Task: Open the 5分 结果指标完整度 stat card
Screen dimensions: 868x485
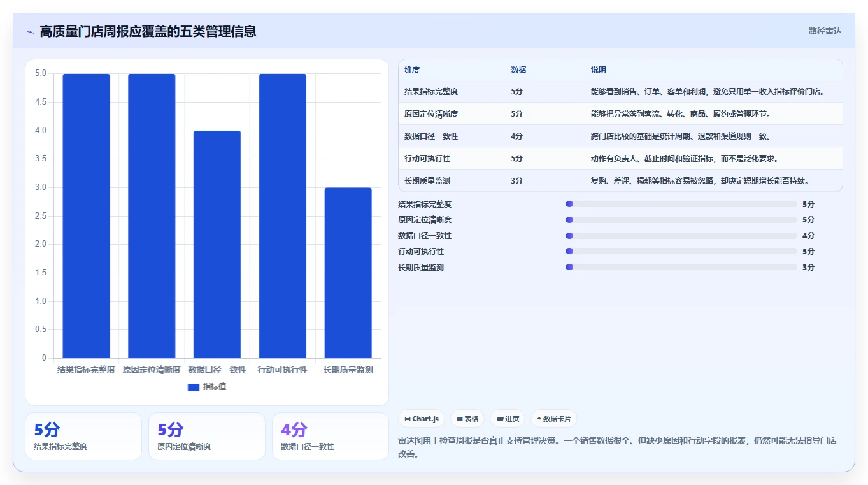Action: [83, 436]
